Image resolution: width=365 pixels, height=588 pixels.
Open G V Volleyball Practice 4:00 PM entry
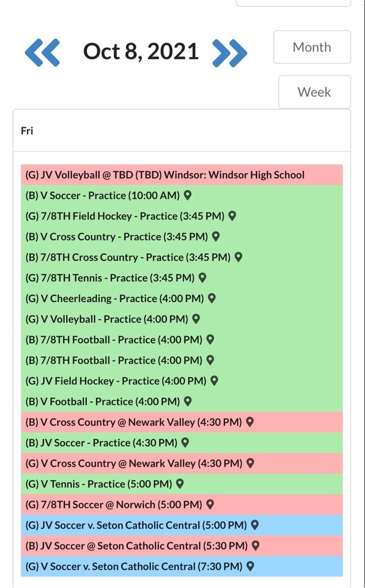(x=182, y=319)
